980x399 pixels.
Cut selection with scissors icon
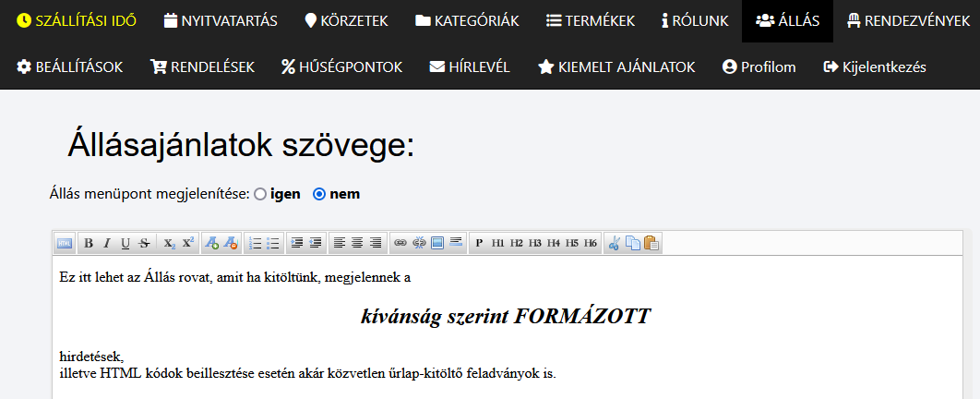(615, 243)
